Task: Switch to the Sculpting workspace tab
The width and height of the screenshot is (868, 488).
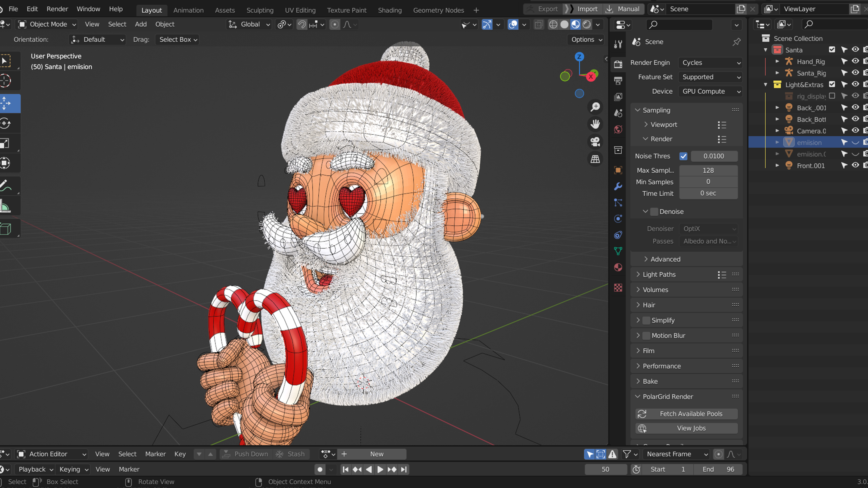Action: (260, 10)
